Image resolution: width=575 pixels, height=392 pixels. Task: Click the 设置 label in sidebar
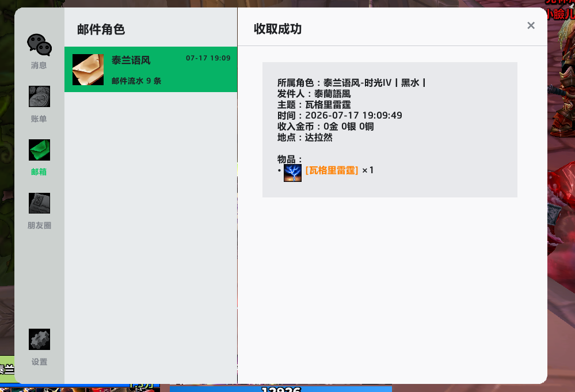[x=39, y=362]
